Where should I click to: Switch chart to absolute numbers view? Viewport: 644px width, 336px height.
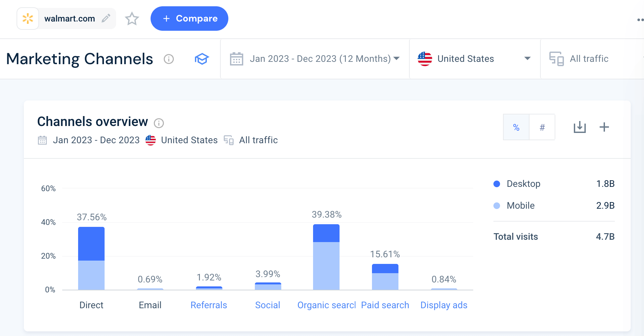[542, 127]
